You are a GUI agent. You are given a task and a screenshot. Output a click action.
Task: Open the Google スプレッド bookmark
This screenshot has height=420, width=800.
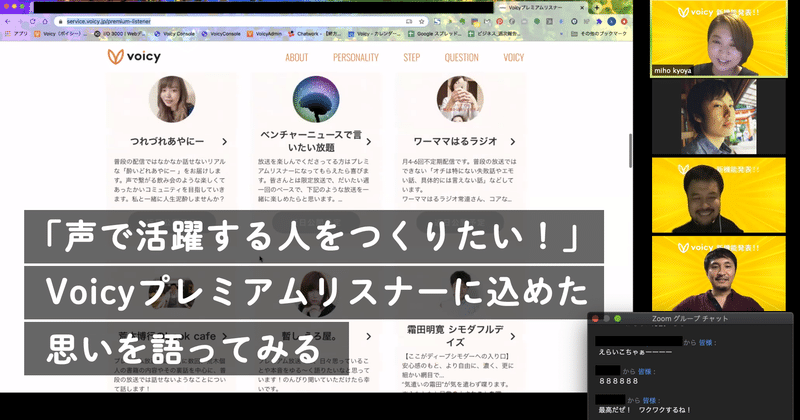click(x=435, y=34)
